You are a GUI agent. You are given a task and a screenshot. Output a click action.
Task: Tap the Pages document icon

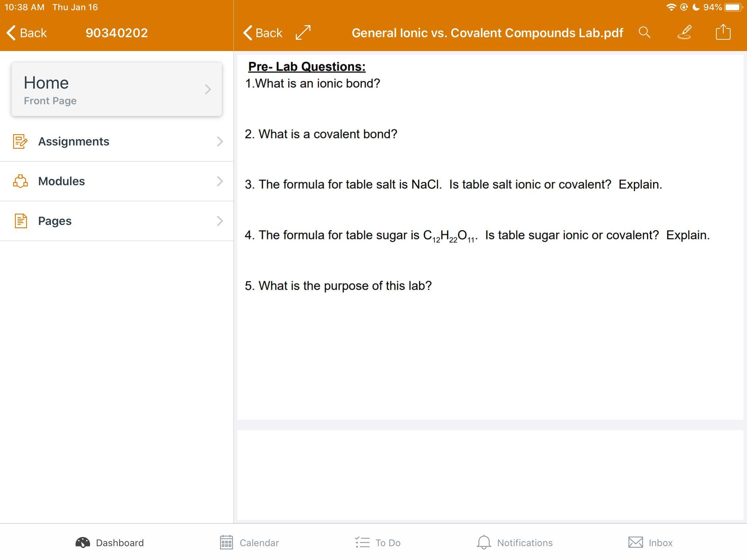click(20, 221)
